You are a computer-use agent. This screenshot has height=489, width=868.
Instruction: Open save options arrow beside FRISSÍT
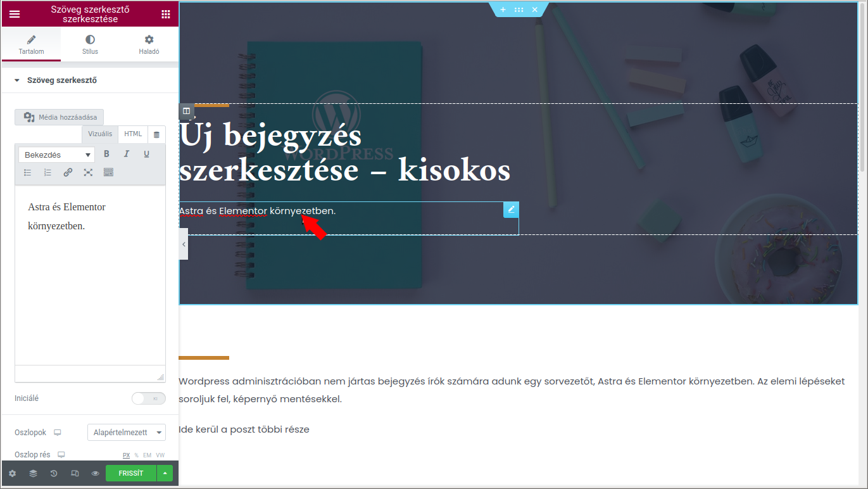(165, 473)
